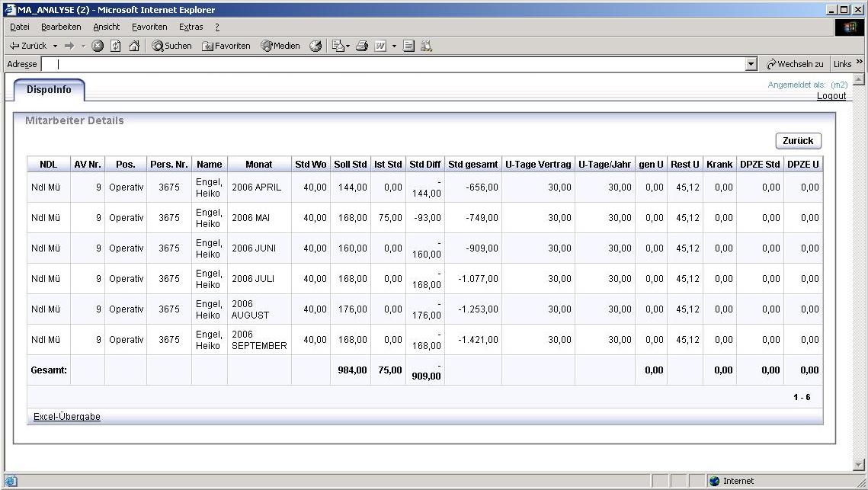Click the DPZE Std column header
The height and width of the screenshot is (490, 868).
[x=760, y=165]
